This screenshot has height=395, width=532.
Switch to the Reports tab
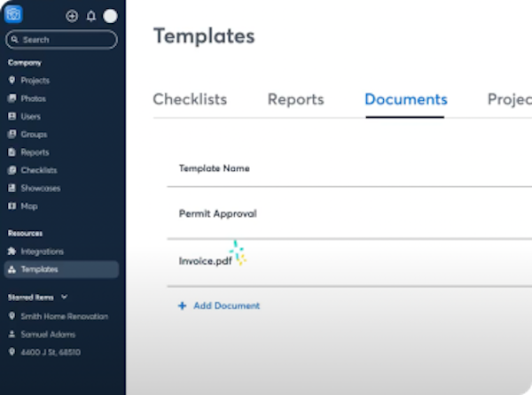pos(295,100)
